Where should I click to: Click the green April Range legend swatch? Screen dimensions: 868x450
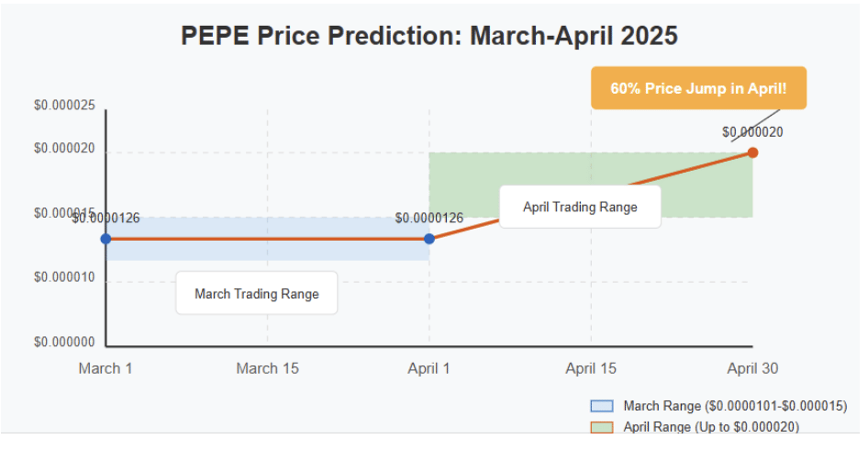602,427
